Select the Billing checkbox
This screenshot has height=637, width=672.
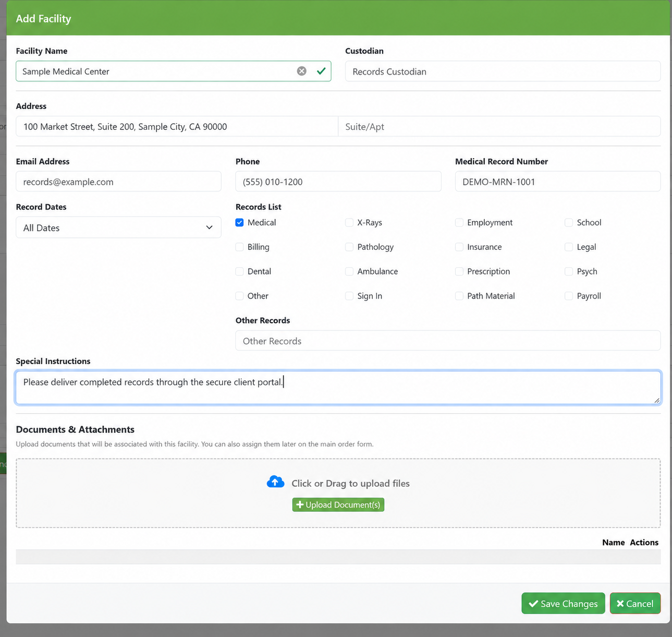pyautogui.click(x=240, y=247)
